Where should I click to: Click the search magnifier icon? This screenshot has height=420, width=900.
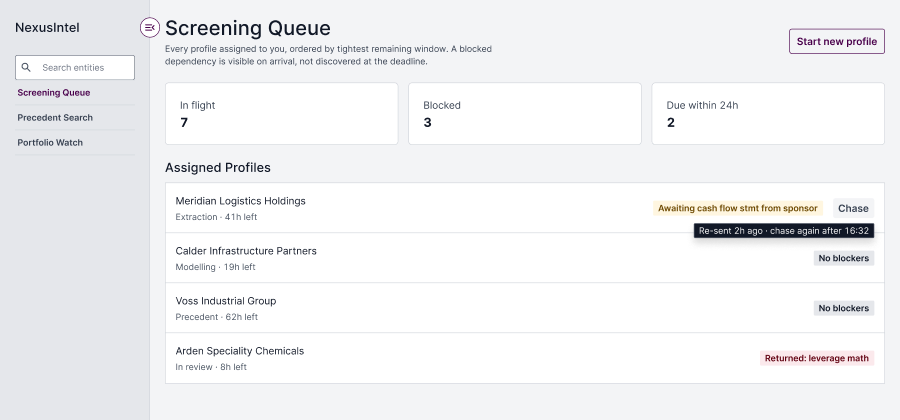[26, 68]
